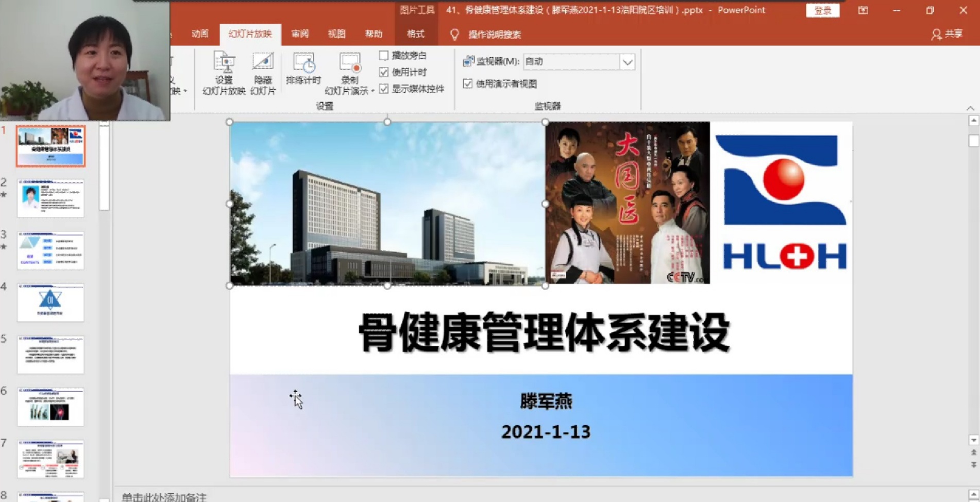Click the Set Up Slide Show icon (设置幻灯片放映)
This screenshot has height=502, width=980.
[x=224, y=64]
